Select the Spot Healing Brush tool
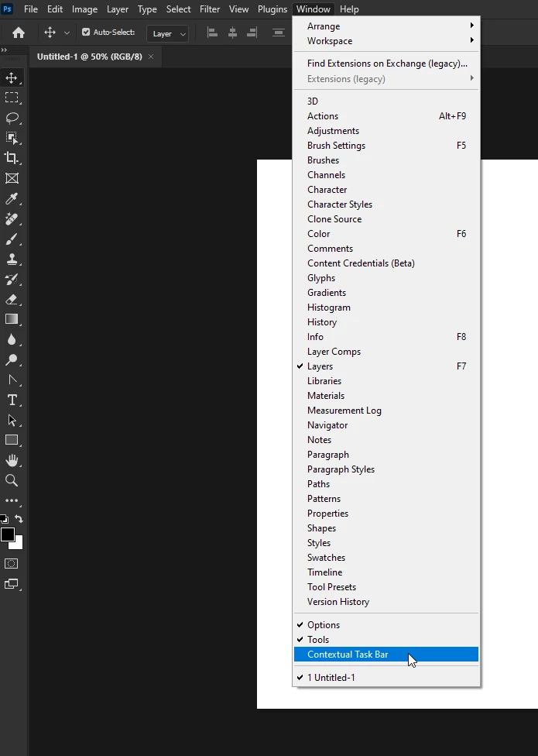This screenshot has height=756, width=538. pyautogui.click(x=12, y=219)
